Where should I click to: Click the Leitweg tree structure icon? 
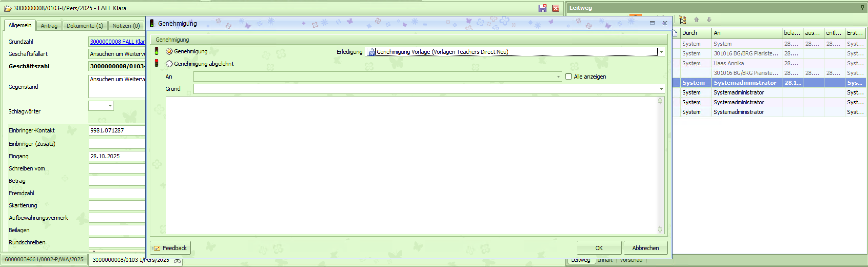click(x=682, y=20)
